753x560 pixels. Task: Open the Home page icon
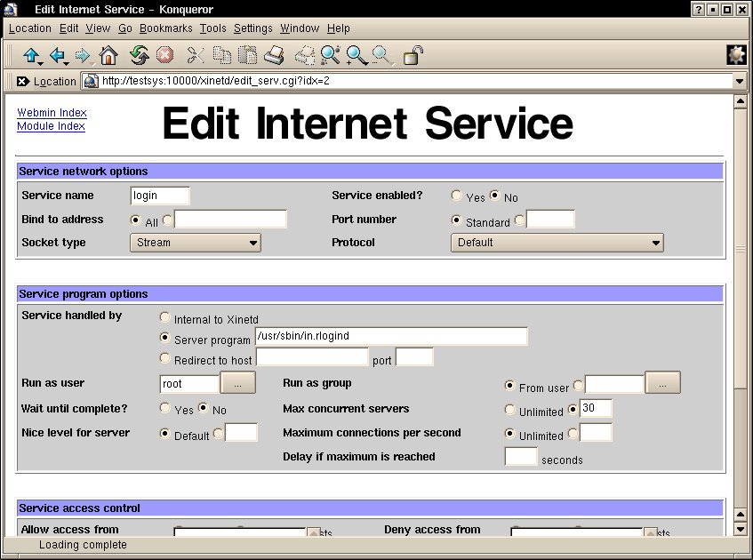[108, 56]
